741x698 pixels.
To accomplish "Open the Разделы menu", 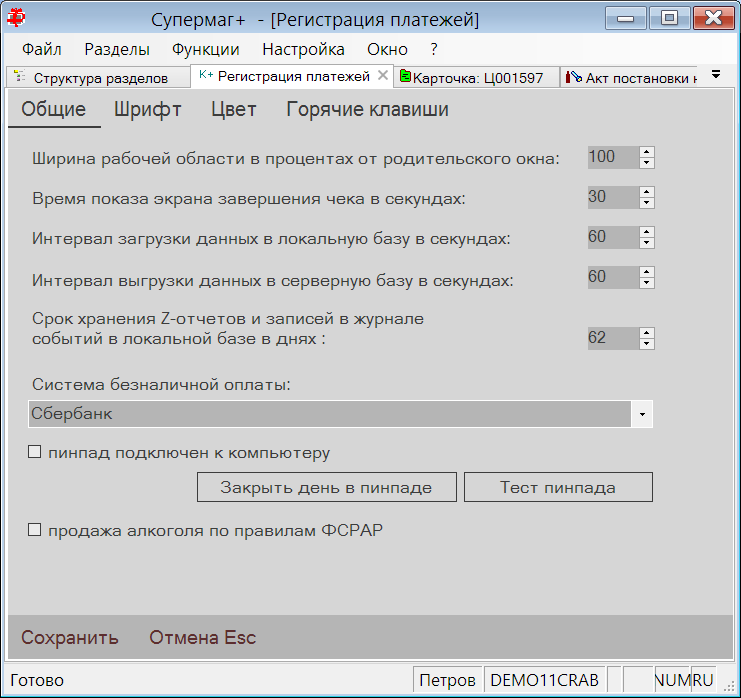I will pyautogui.click(x=117, y=49).
